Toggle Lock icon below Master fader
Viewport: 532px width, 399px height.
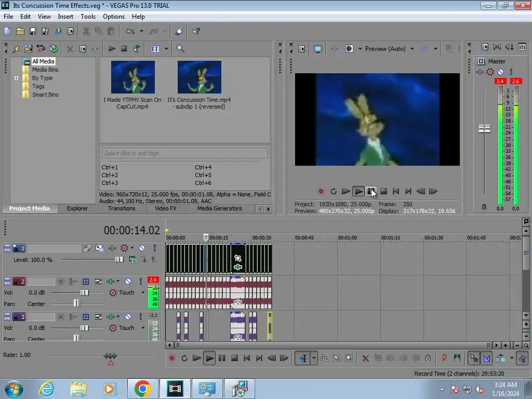(484, 207)
